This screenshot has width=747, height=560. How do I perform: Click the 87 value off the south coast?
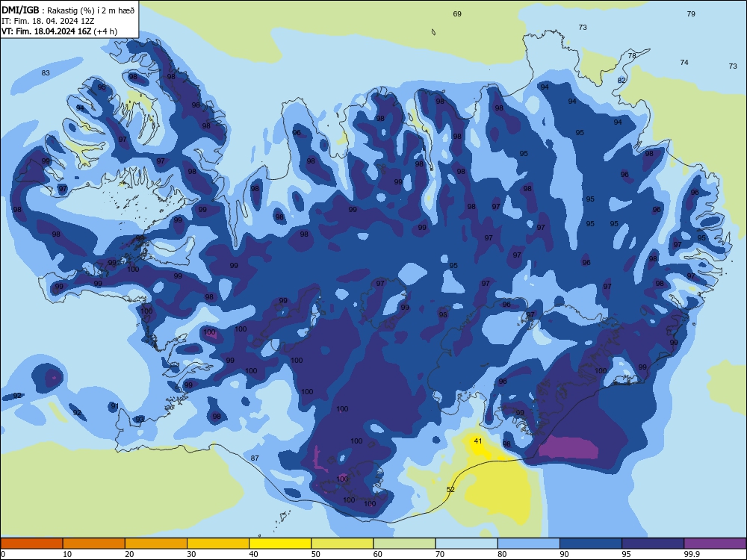coord(255,458)
